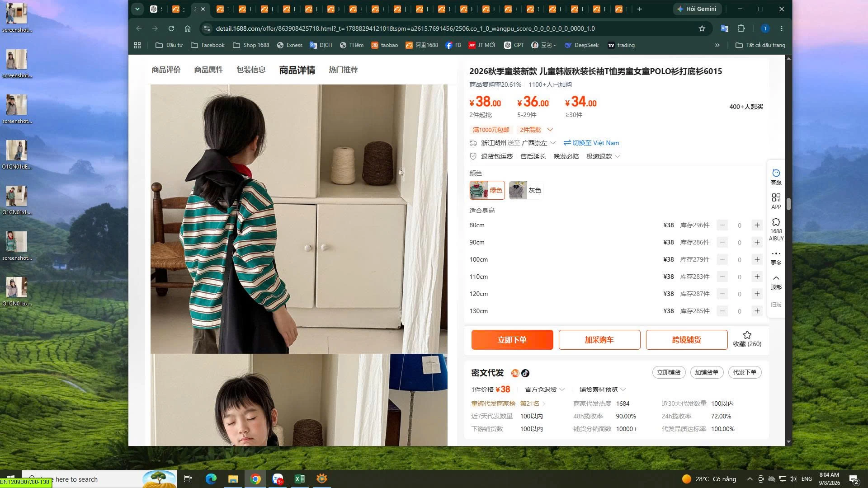Click the Google Translate icon in address bar
The width and height of the screenshot is (868, 488).
click(724, 28)
